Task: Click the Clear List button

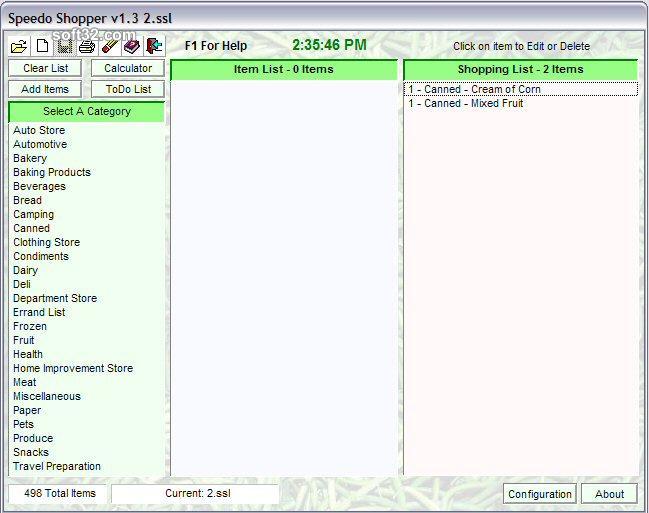Action: [x=45, y=68]
